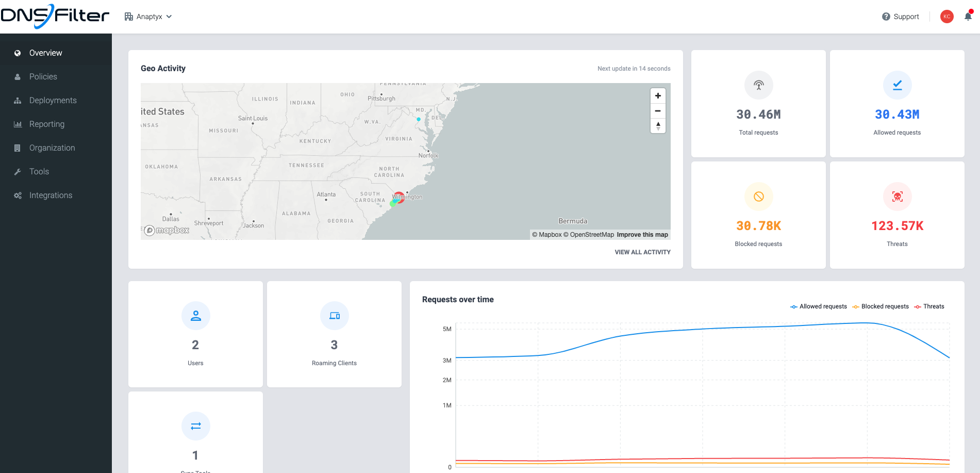Image resolution: width=980 pixels, height=473 pixels.
Task: Open the Reporting section
Action: point(47,124)
